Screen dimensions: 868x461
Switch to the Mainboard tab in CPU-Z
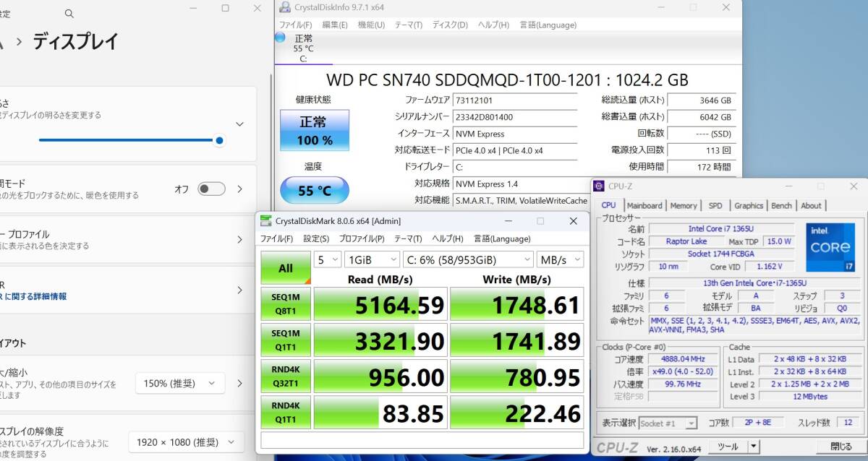point(644,206)
